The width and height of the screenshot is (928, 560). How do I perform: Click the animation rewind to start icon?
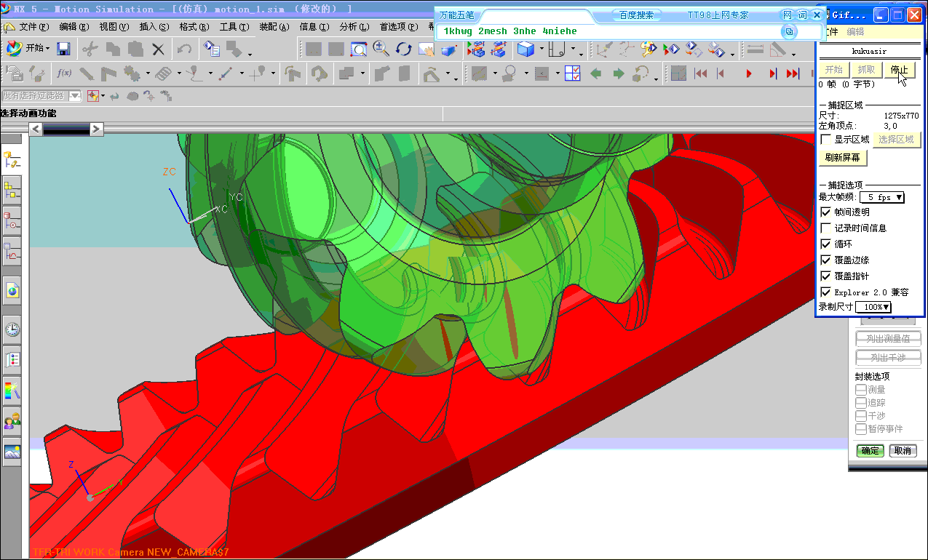point(700,73)
